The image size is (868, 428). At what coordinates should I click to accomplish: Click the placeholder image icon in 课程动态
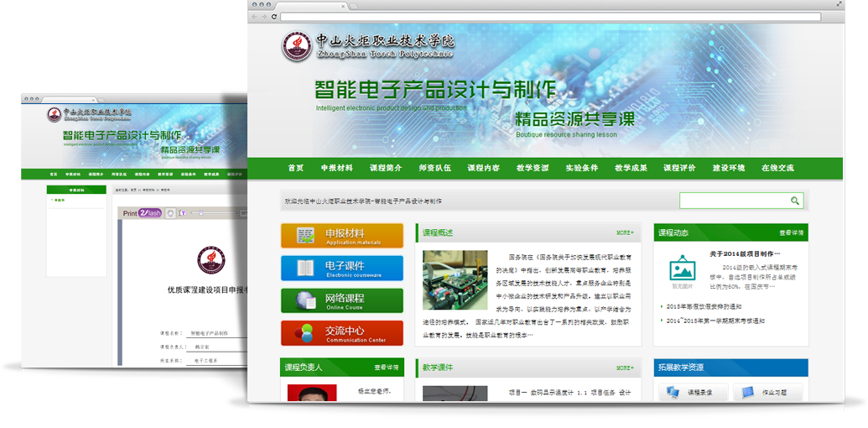681,270
